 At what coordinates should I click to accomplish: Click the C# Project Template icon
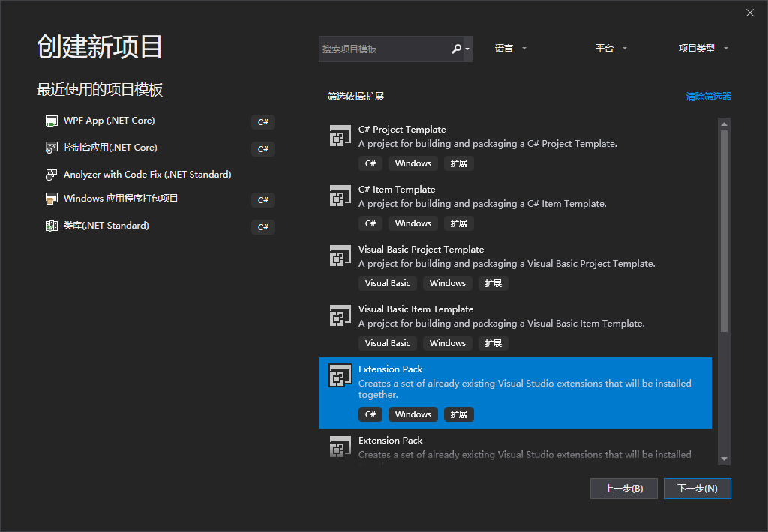click(340, 136)
